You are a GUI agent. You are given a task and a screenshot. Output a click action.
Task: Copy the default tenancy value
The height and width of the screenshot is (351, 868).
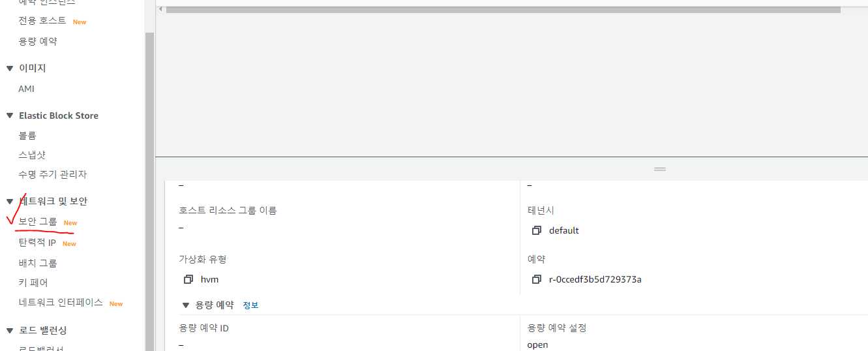click(537, 230)
